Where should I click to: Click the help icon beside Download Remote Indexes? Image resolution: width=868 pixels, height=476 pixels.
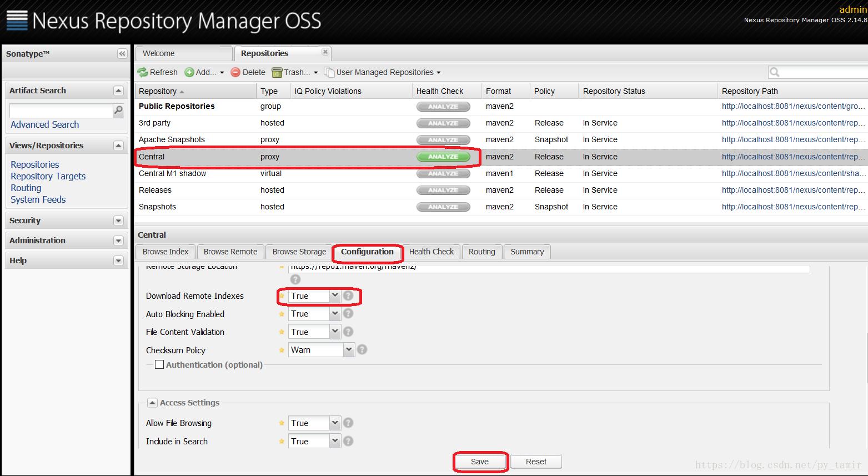pyautogui.click(x=348, y=295)
